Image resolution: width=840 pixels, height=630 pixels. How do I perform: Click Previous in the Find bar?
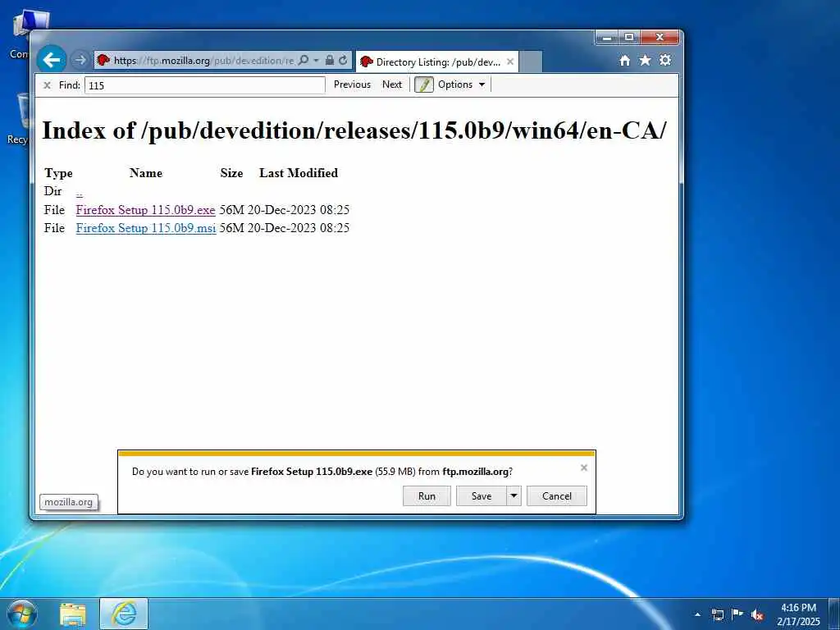tap(352, 84)
